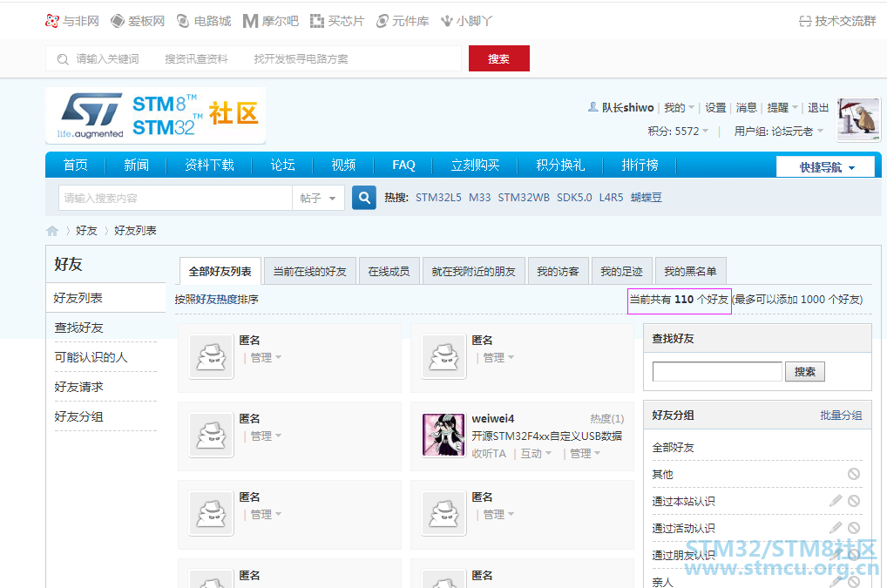887x588 pixels.
Task: Switch to 全部好友列表 tab
Action: pos(220,272)
